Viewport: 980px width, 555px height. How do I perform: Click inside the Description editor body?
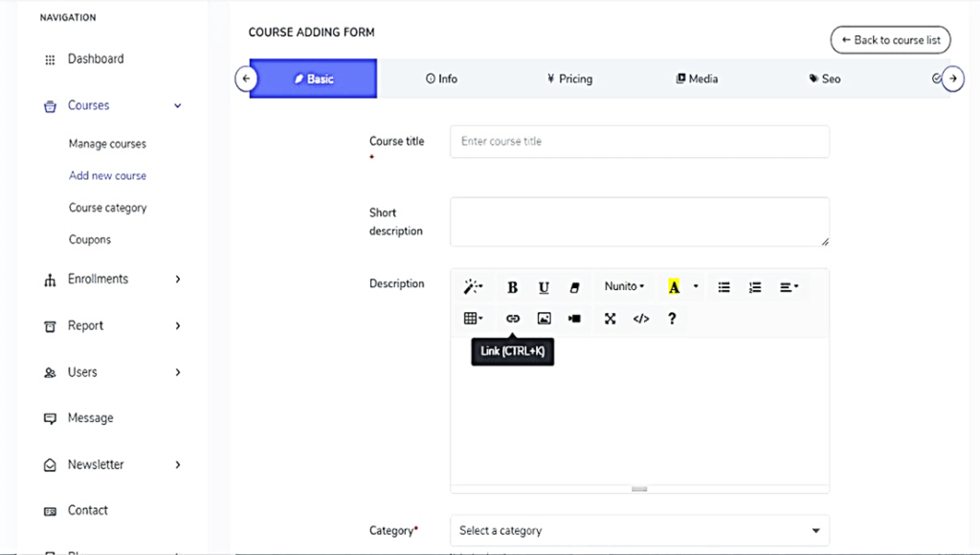point(639,411)
